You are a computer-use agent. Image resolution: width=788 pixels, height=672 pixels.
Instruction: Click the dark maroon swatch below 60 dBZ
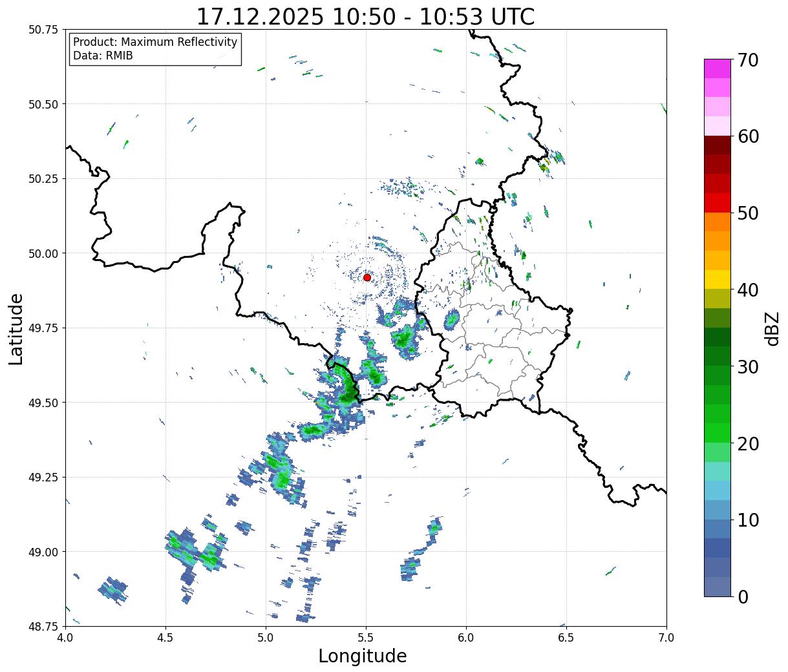point(718,145)
